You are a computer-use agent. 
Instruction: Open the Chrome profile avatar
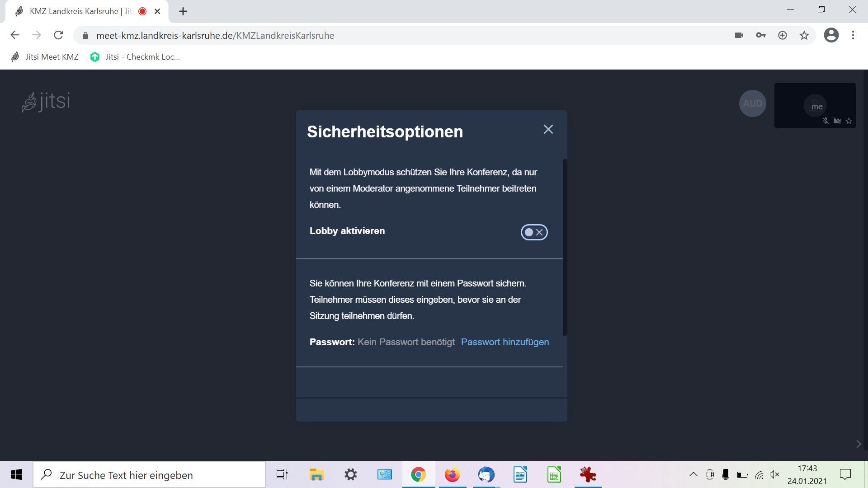point(831,35)
